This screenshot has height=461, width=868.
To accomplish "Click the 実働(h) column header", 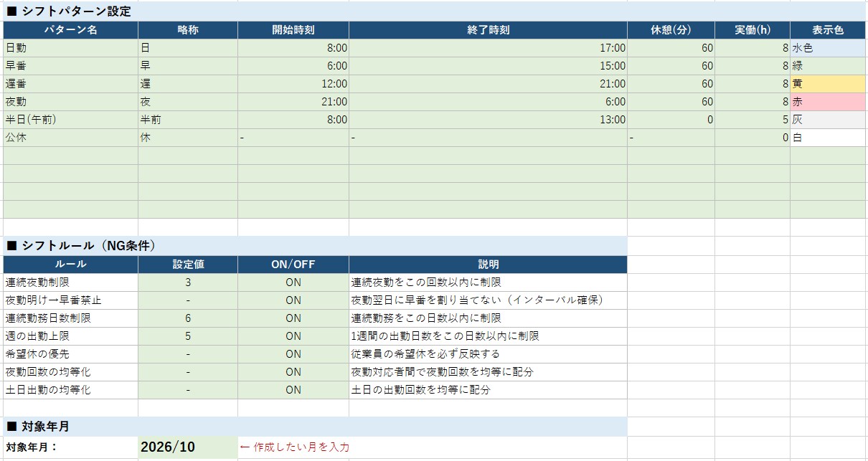I will tap(753, 30).
